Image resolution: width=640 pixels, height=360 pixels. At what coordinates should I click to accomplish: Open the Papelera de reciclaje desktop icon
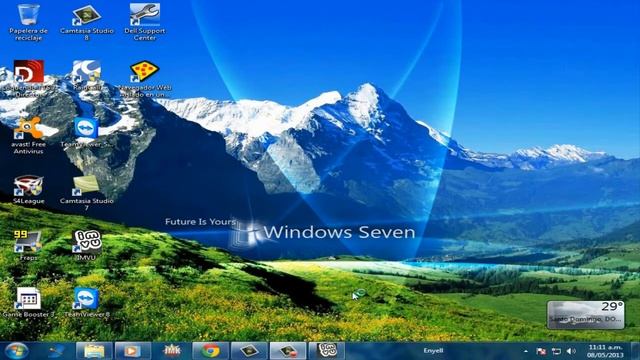(x=28, y=22)
